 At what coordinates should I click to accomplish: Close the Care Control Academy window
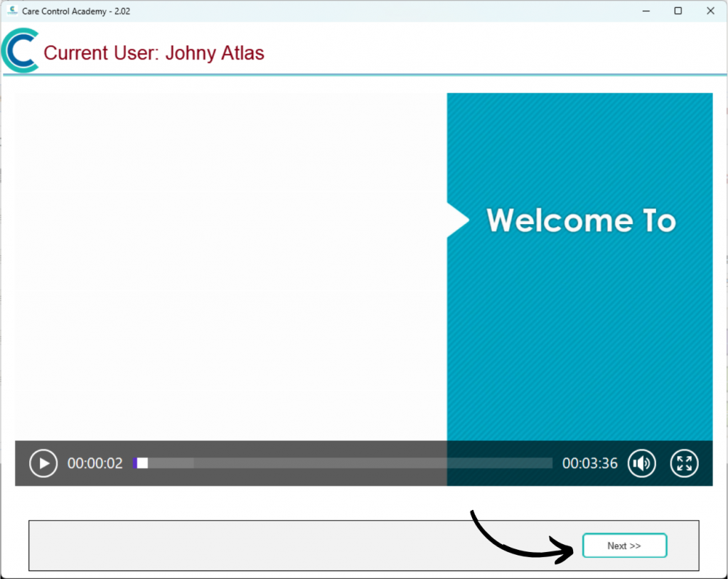[710, 11]
